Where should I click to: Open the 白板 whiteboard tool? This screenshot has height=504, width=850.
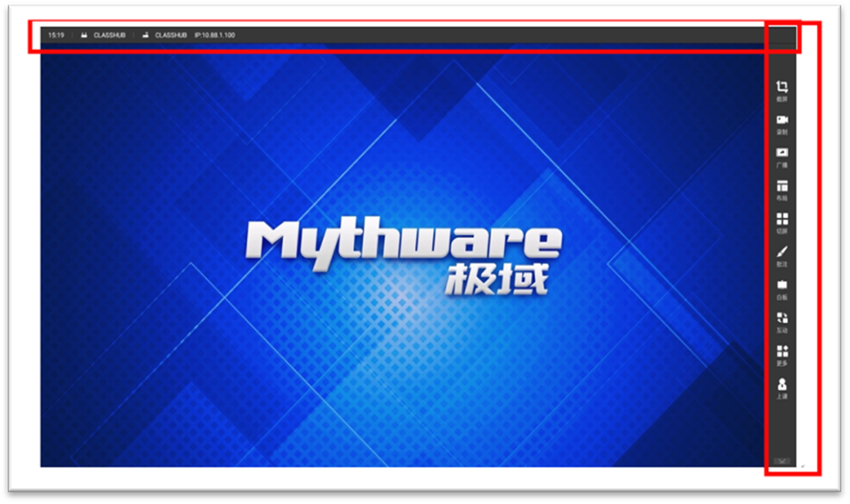coord(782,286)
